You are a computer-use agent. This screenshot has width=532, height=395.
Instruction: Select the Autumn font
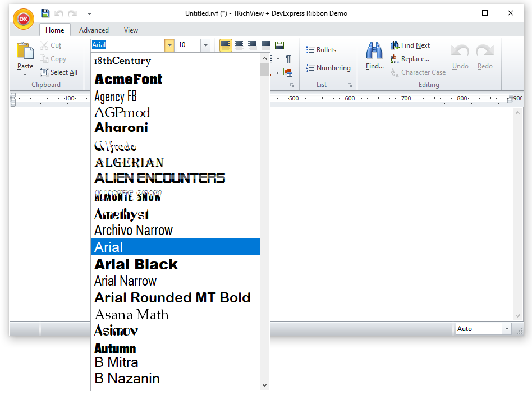tap(176, 348)
